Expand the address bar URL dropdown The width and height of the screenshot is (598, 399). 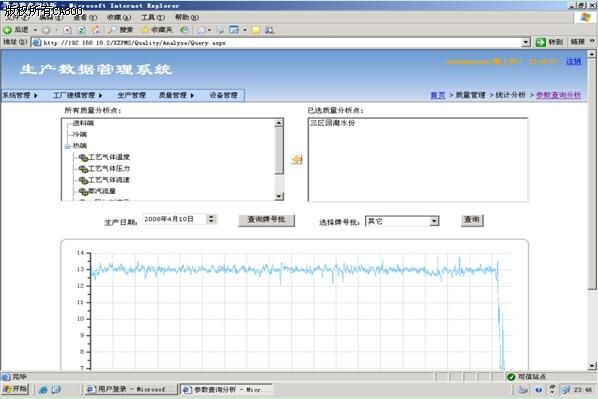526,42
